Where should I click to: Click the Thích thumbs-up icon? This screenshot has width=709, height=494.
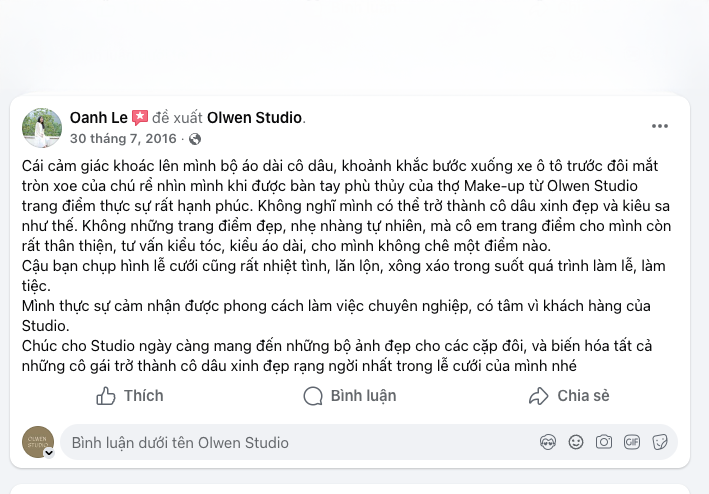click(106, 397)
